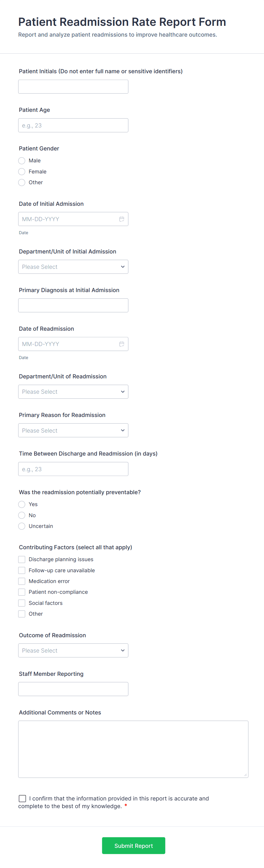Select Male as patient gender
264x868 pixels.
[22, 161]
